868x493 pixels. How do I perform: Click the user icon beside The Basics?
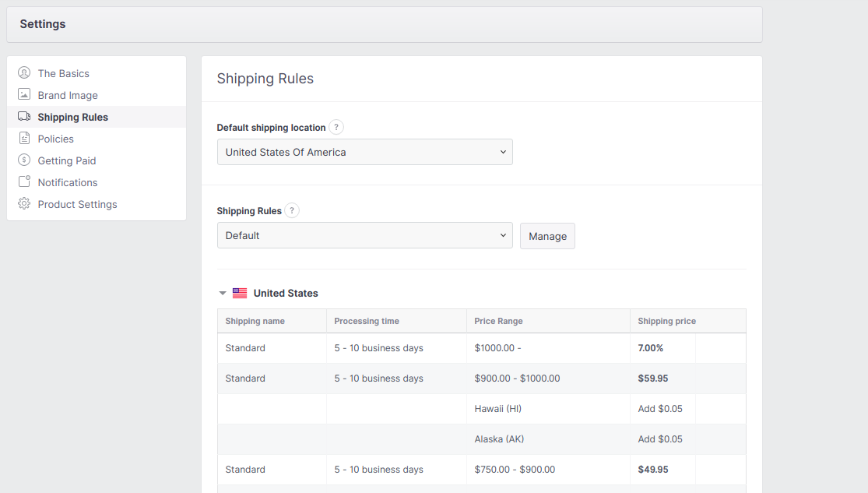tap(24, 73)
